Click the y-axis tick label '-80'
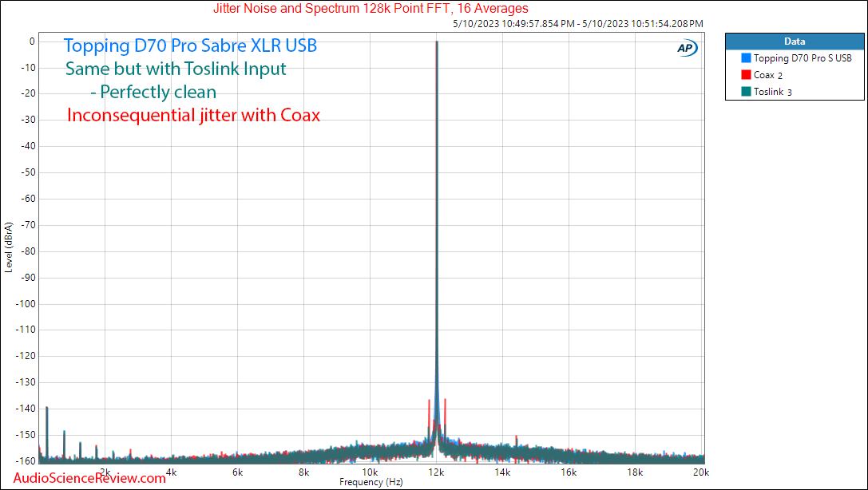Screen dimensions: 868x490 28,251
